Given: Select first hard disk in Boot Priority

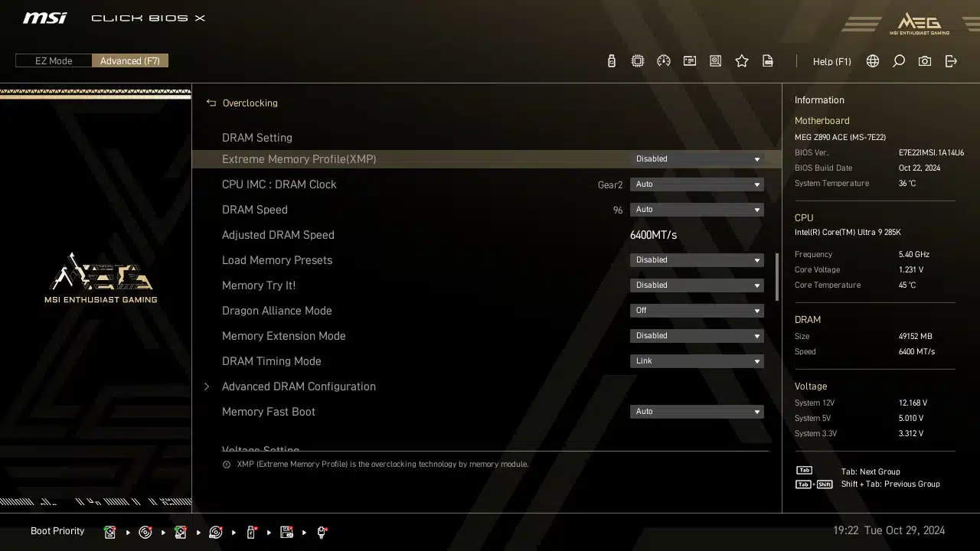Looking at the screenshot, I should coord(110,532).
